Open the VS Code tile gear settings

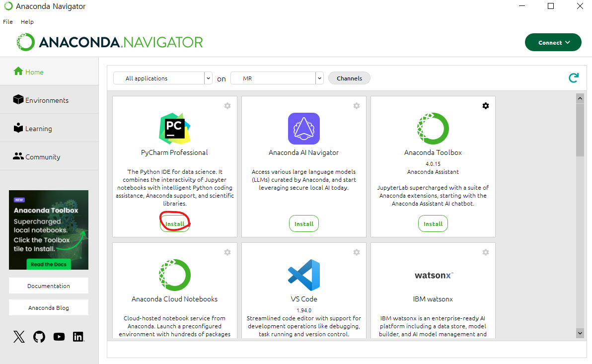(x=357, y=252)
